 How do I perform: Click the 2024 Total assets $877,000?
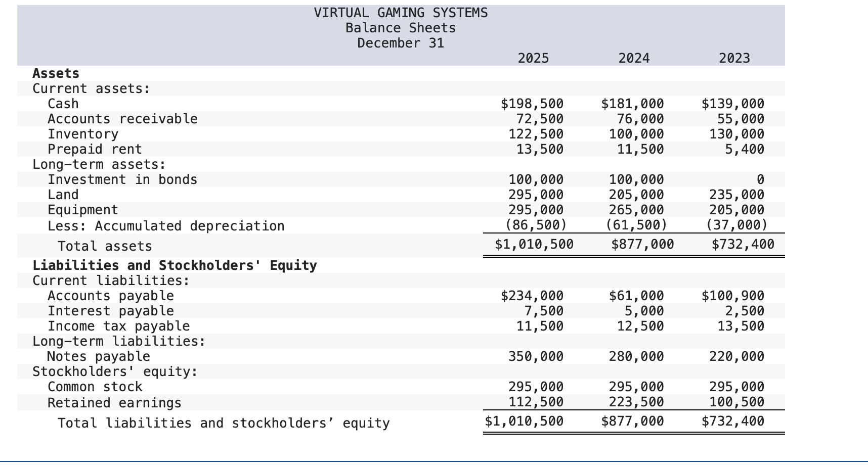click(642, 244)
